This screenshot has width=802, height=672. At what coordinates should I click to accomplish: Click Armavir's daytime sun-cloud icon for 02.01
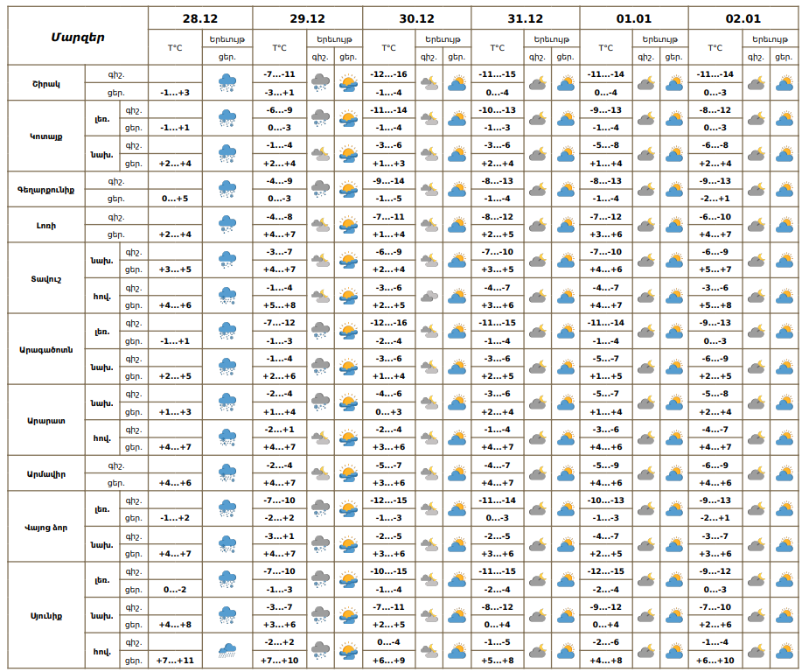pos(782,473)
